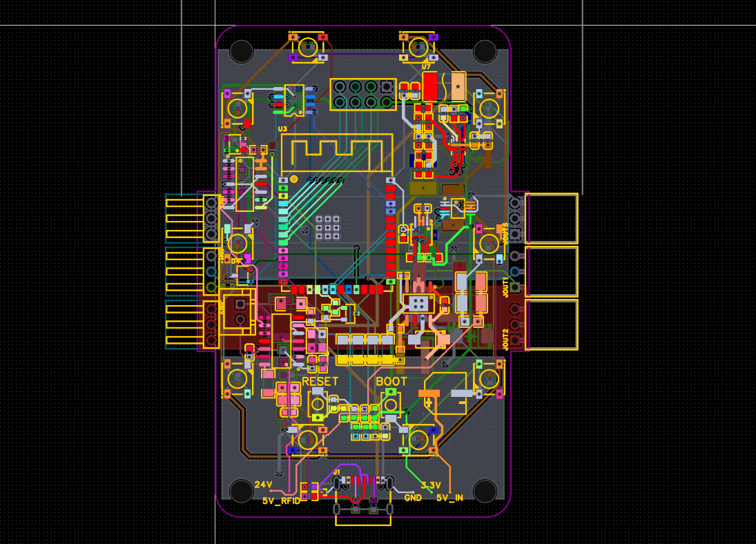The width and height of the screenshot is (756, 544).
Task: Click the GND silkscreen label
Action: click(x=413, y=498)
